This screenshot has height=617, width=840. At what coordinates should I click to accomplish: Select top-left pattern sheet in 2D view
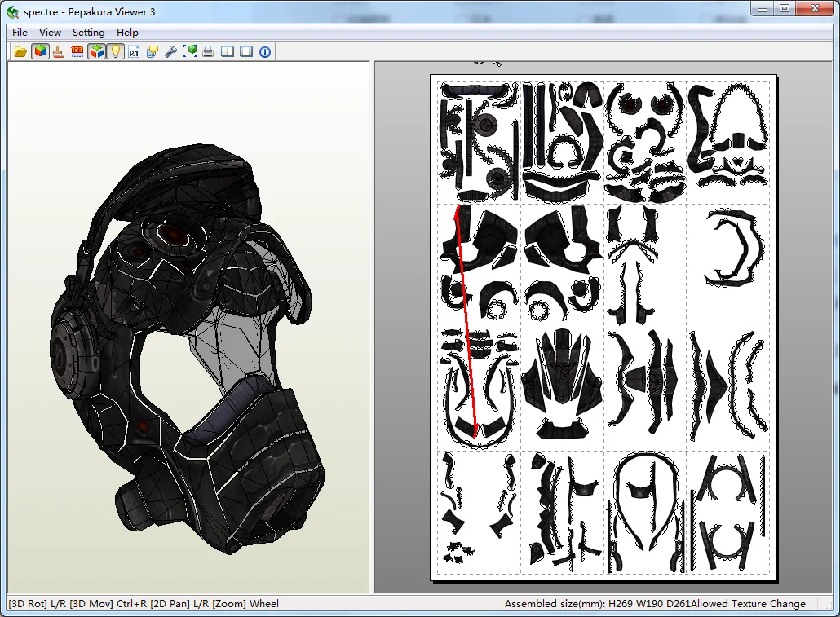coord(479,142)
